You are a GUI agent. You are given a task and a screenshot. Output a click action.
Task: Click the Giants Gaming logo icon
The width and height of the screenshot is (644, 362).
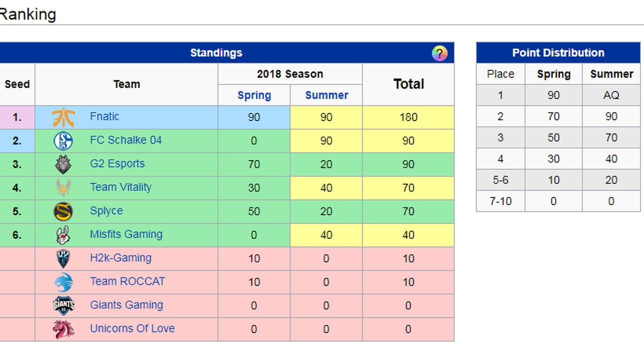coord(63,306)
